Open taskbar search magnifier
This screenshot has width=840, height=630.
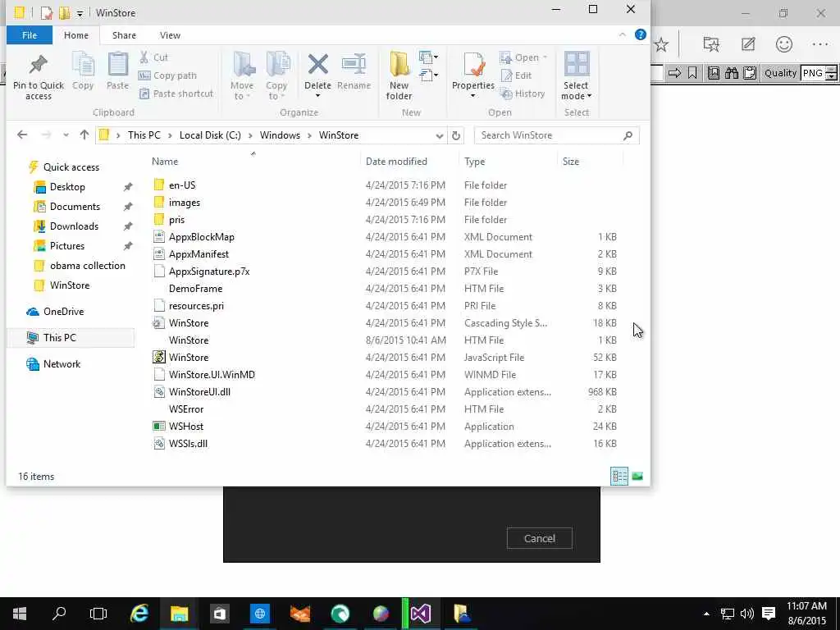(x=58, y=613)
